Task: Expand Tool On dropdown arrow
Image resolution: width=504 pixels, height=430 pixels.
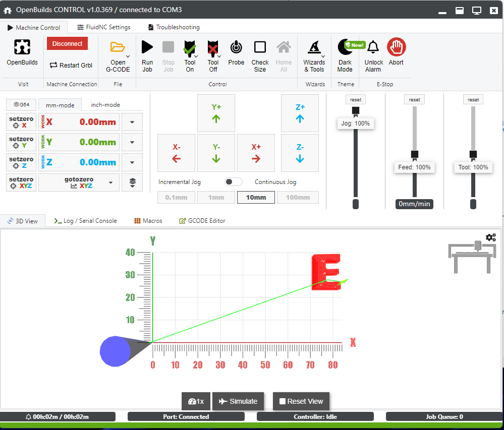Action: pos(196,56)
